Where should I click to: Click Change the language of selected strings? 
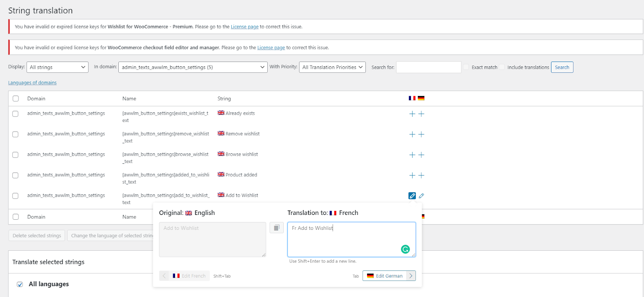click(x=110, y=235)
